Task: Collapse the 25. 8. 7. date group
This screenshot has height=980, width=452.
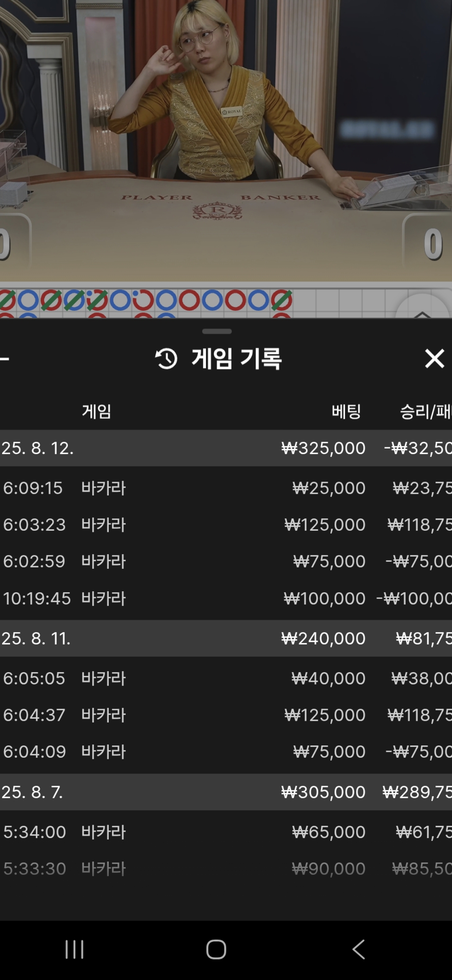Action: click(x=226, y=792)
